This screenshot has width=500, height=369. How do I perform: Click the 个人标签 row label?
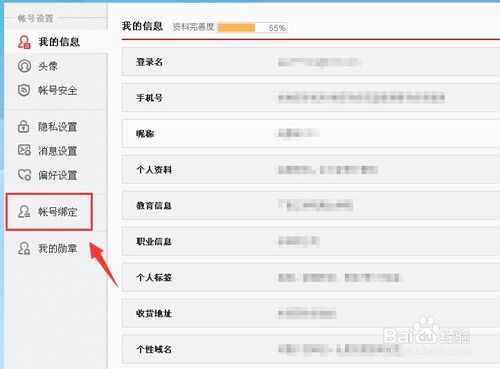(154, 277)
